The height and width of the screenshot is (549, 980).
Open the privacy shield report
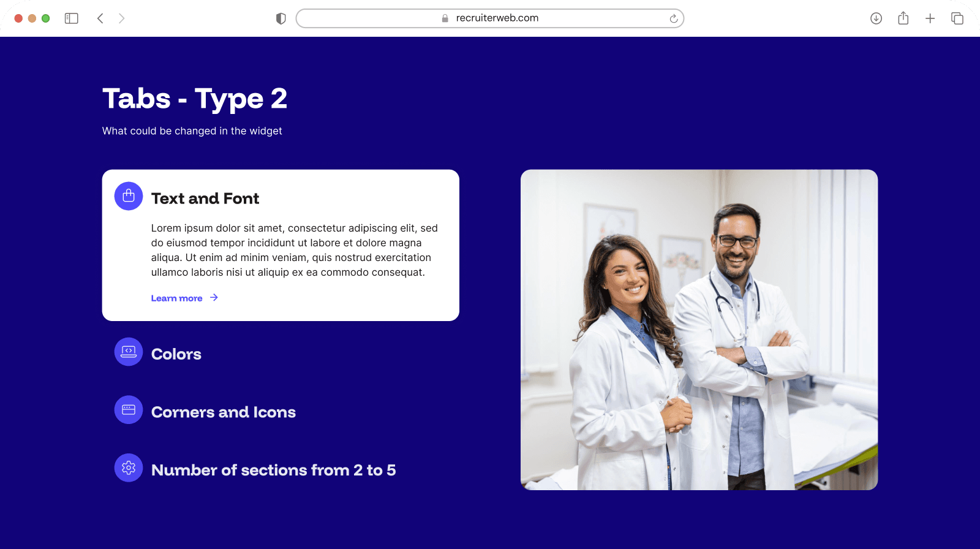[x=281, y=18]
